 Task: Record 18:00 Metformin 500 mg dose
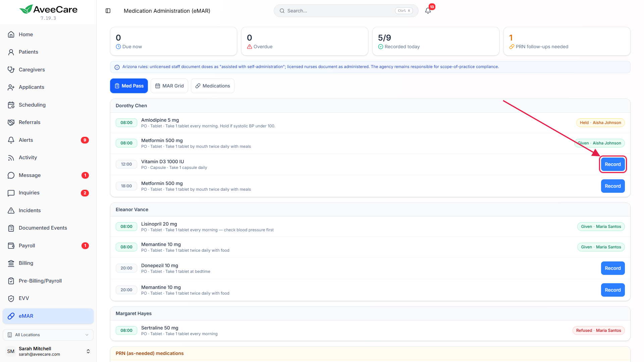click(613, 186)
